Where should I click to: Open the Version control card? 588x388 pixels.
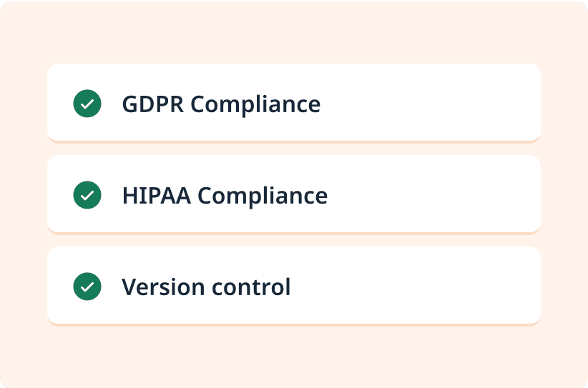[x=294, y=286]
